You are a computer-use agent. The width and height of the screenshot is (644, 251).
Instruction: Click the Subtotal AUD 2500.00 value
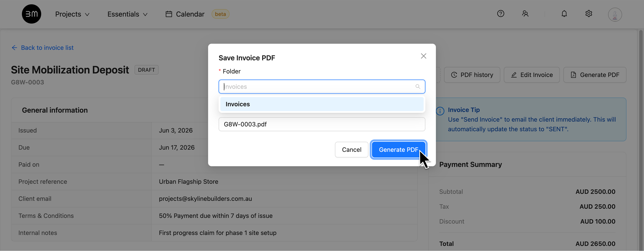(x=595, y=191)
